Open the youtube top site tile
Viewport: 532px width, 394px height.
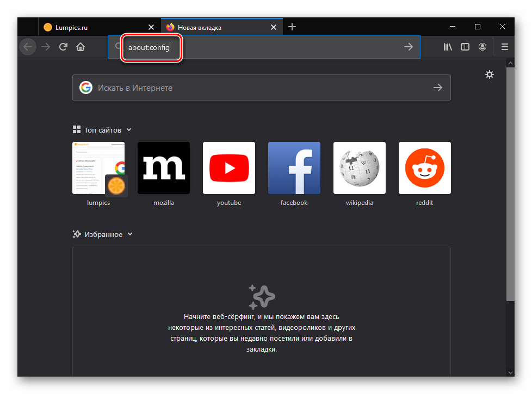(229, 168)
